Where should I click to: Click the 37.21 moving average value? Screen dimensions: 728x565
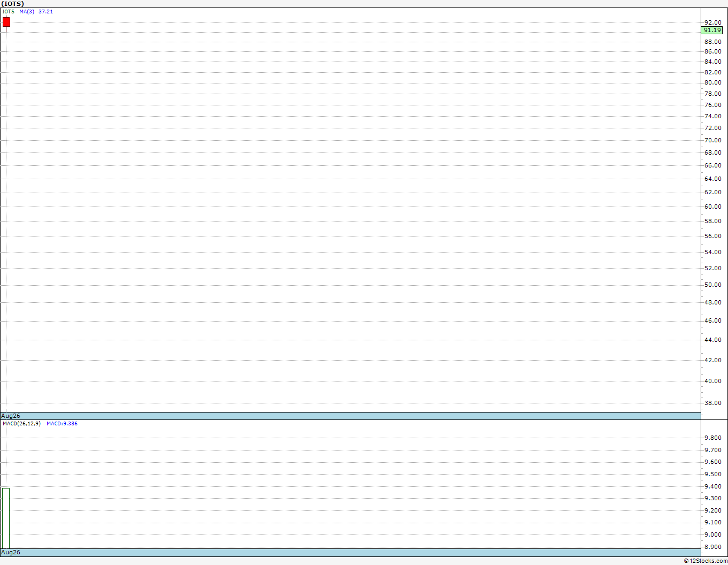tap(45, 12)
